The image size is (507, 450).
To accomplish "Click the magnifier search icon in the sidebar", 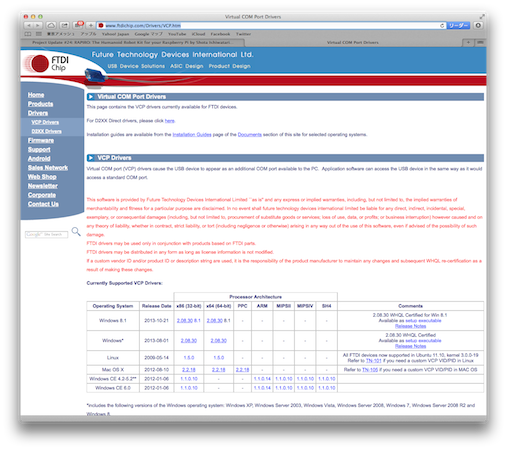I will 76,231.
